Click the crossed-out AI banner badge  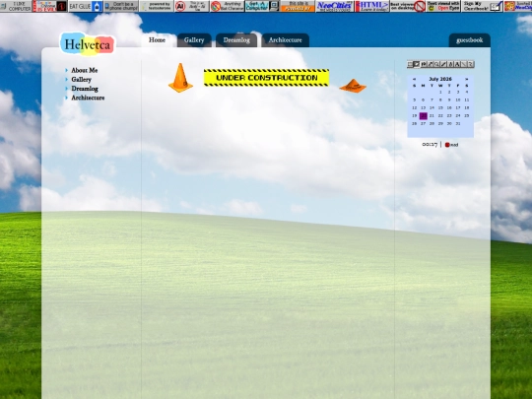pos(192,6)
